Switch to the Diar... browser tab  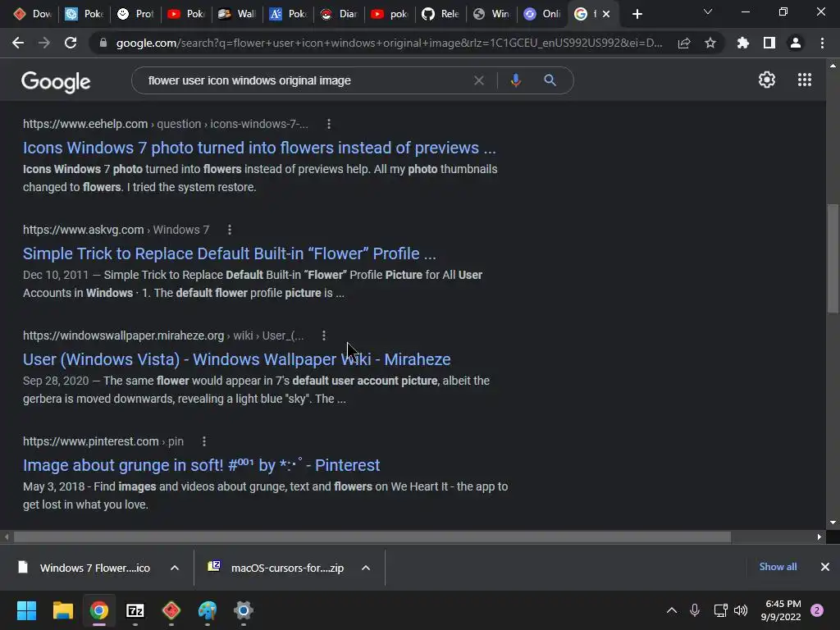340,14
